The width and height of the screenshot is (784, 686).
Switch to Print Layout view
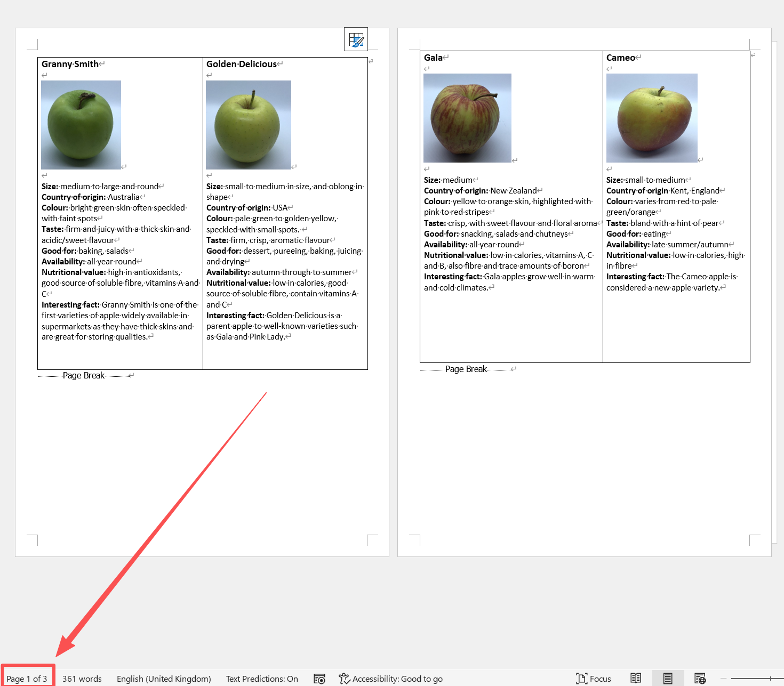pyautogui.click(x=668, y=679)
